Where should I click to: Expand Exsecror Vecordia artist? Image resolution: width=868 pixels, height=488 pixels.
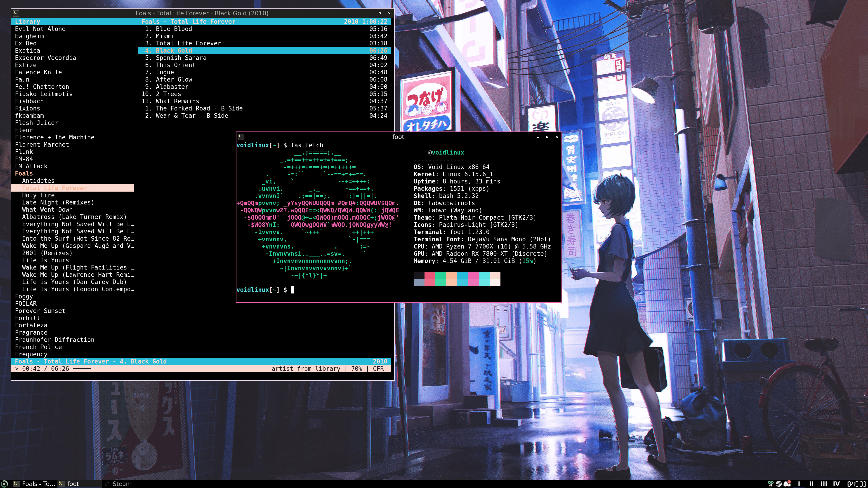[x=45, y=58]
